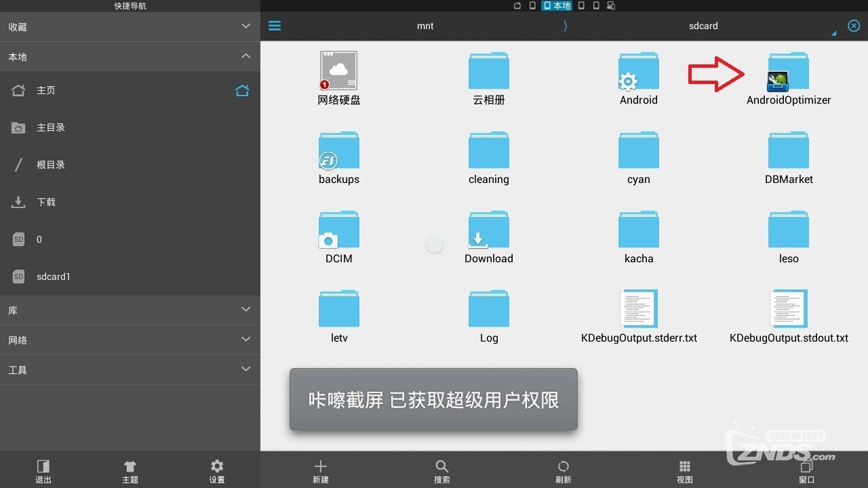Open KDebugOutput.stderr.txt file
The width and height of the screenshot is (868, 488).
click(x=639, y=308)
